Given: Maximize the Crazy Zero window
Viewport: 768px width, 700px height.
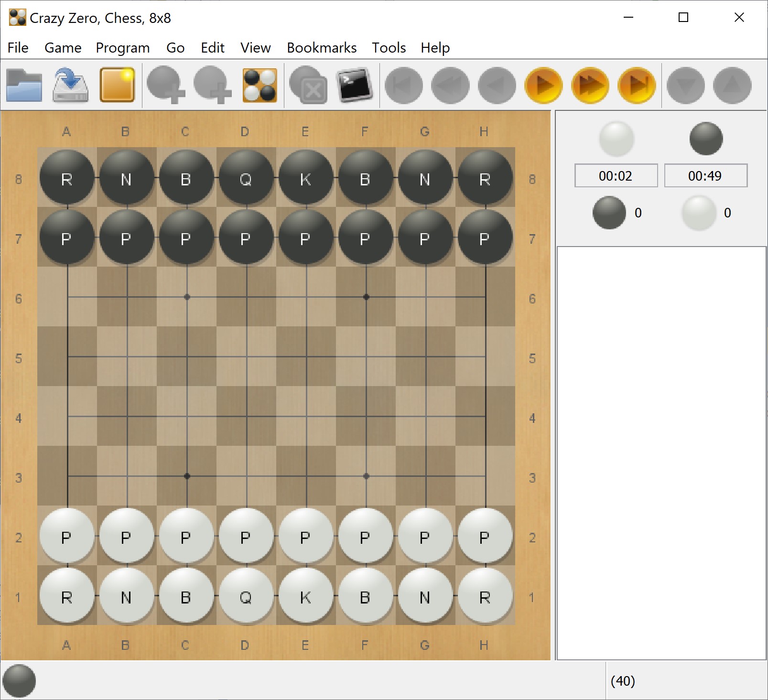Looking at the screenshot, I should click(x=683, y=18).
